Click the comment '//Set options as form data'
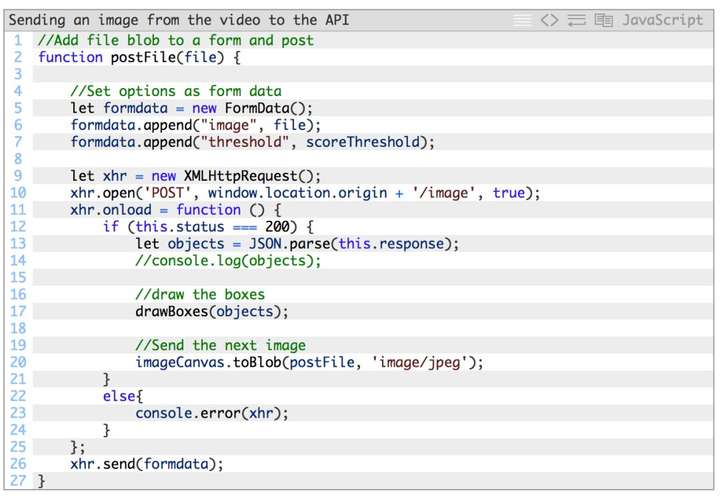The width and height of the screenshot is (720, 497). click(x=176, y=91)
